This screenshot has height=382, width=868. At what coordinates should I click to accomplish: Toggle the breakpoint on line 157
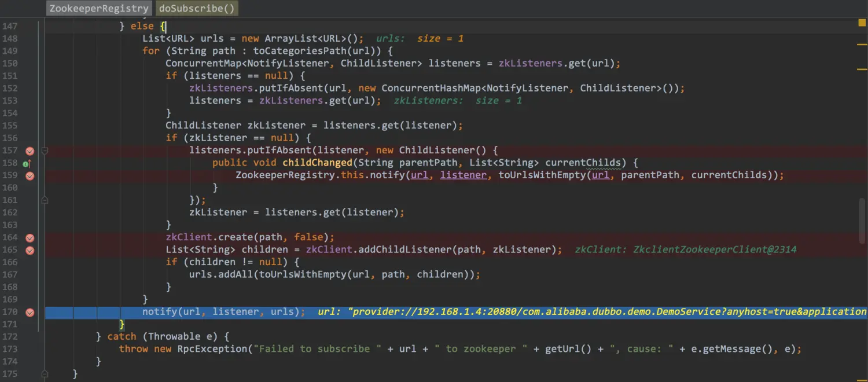click(x=30, y=151)
